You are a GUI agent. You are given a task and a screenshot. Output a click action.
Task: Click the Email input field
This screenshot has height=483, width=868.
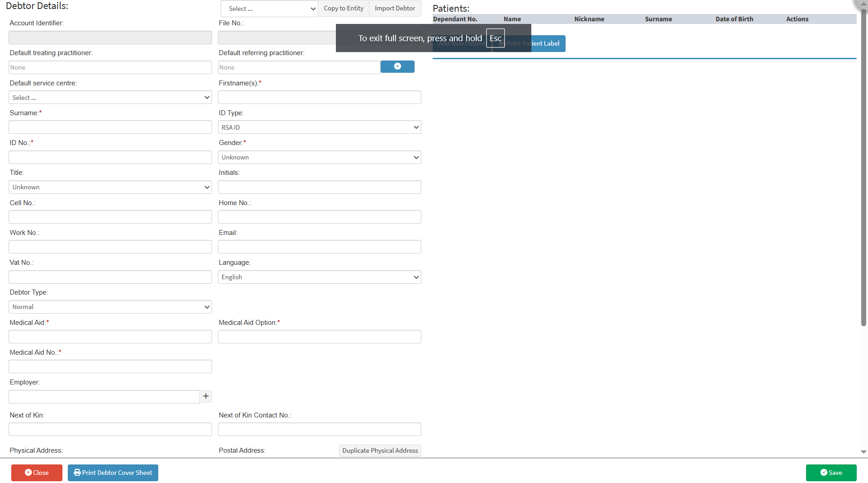320,247
